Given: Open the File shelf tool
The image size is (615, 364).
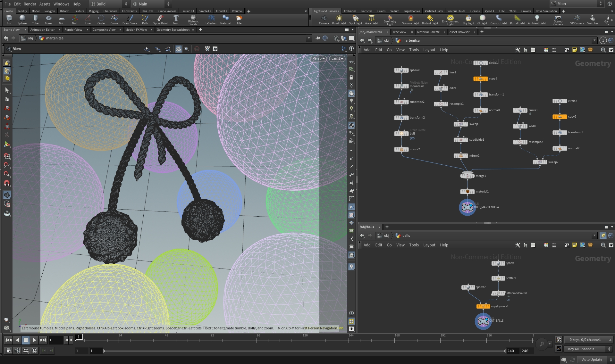Looking at the screenshot, I should [x=239, y=20].
